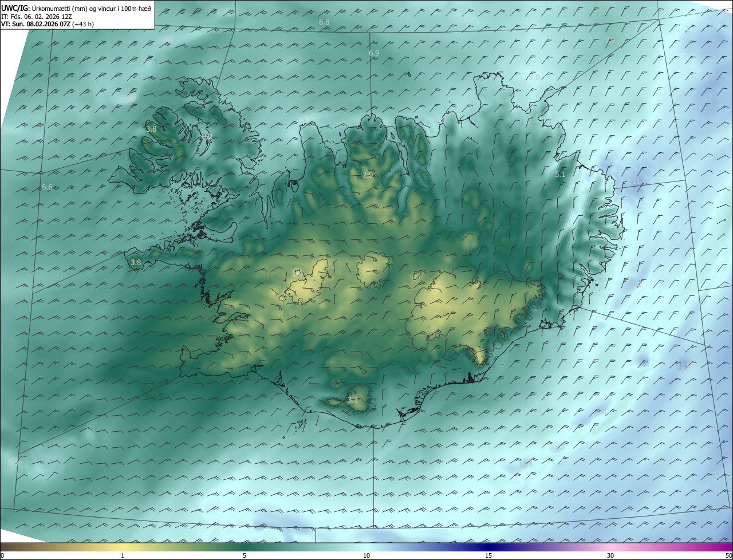Click the colorbar tick label 15
This screenshot has width=733, height=560.
pyautogui.click(x=488, y=555)
